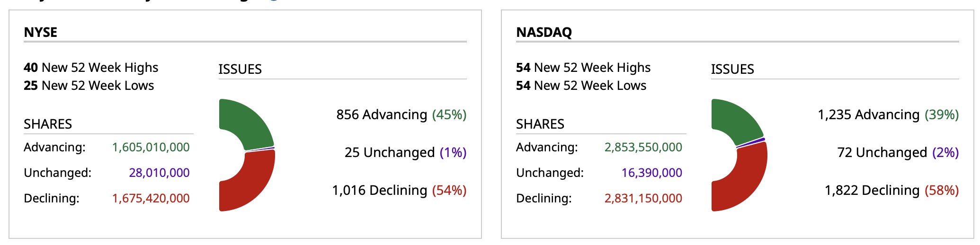Click NYSE unchanged shares value 28,010,000
This screenshot has width=980, height=245.
(159, 173)
